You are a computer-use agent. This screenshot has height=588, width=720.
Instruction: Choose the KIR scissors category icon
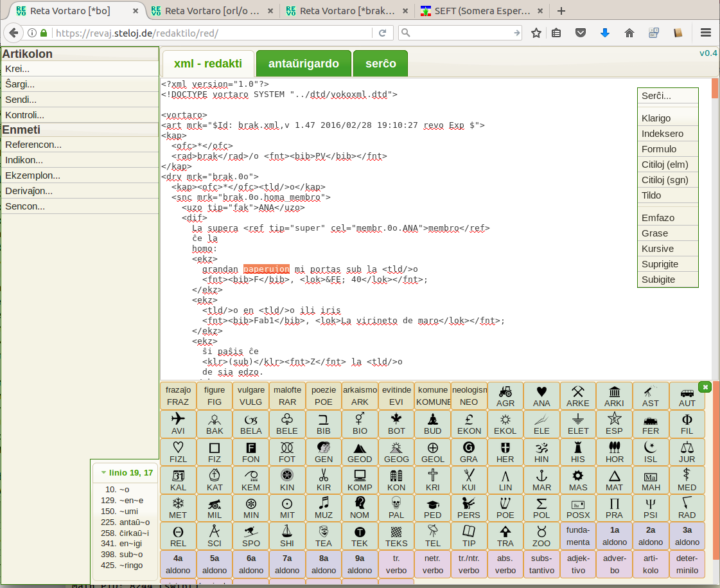pyautogui.click(x=323, y=479)
